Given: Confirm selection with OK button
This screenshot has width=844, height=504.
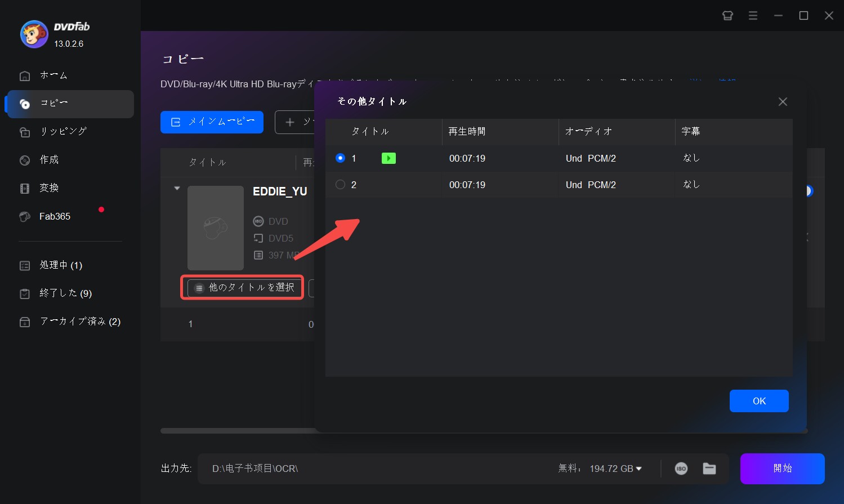Looking at the screenshot, I should pyautogui.click(x=759, y=401).
